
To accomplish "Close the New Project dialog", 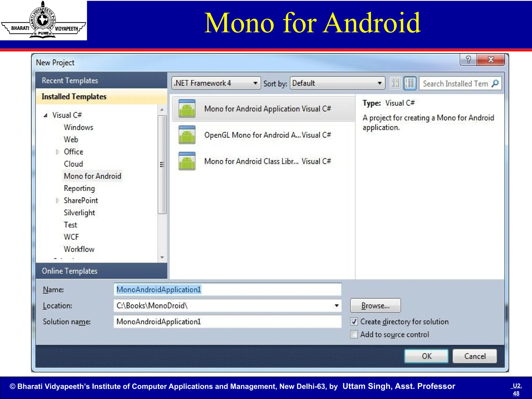I will click(x=491, y=60).
